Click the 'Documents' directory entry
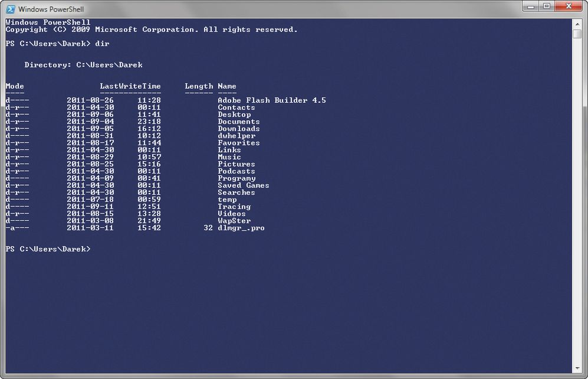This screenshot has height=379, width=588. [238, 122]
